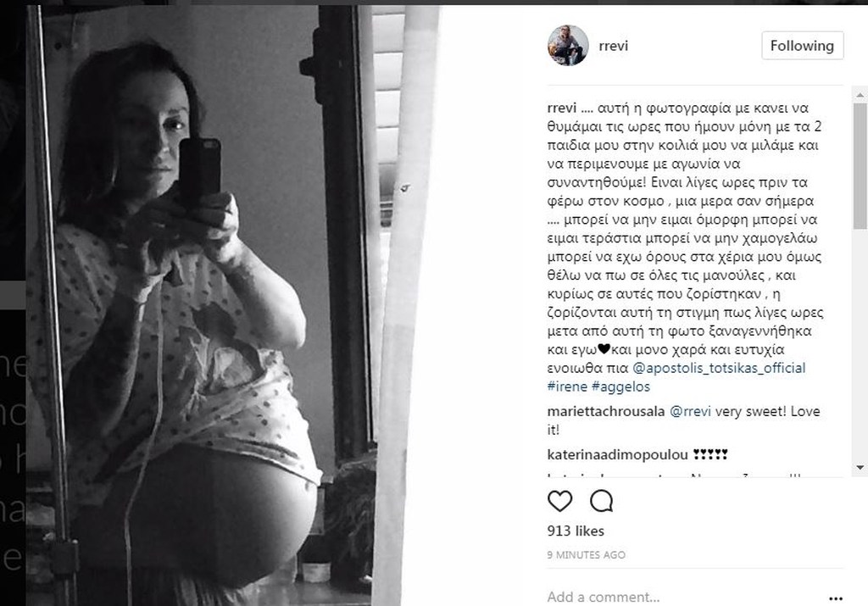Focus the Add a comment field

[684, 598]
